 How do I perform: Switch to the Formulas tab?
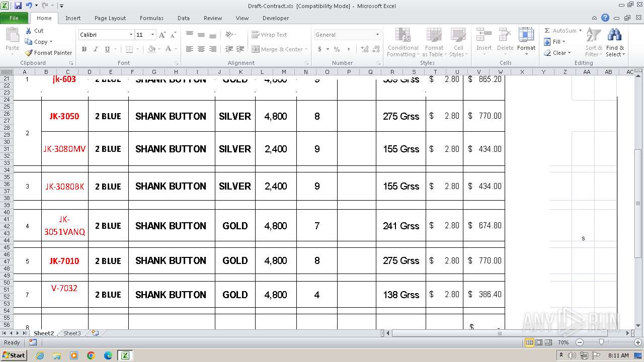coord(151,18)
